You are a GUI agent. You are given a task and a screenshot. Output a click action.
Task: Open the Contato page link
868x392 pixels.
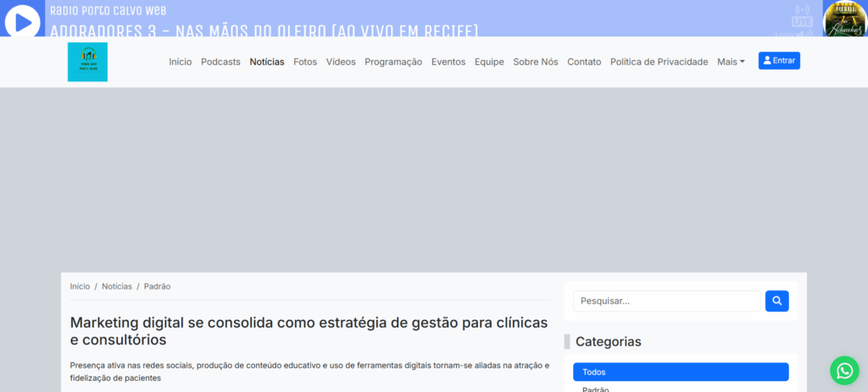click(584, 62)
